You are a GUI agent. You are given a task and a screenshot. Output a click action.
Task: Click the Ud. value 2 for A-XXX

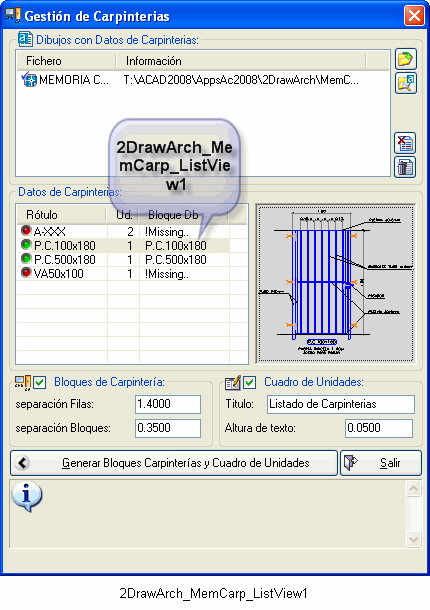point(130,232)
